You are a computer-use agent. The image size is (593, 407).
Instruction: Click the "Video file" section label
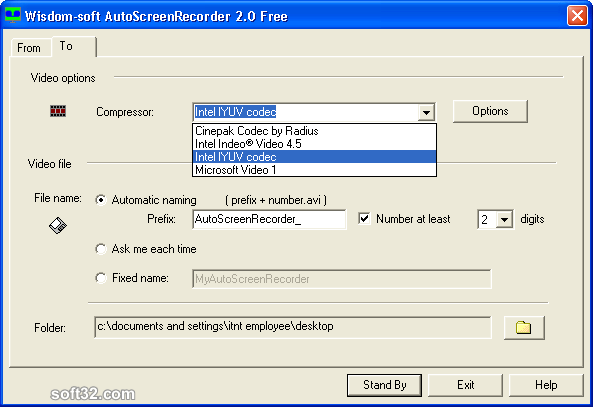(x=50, y=164)
